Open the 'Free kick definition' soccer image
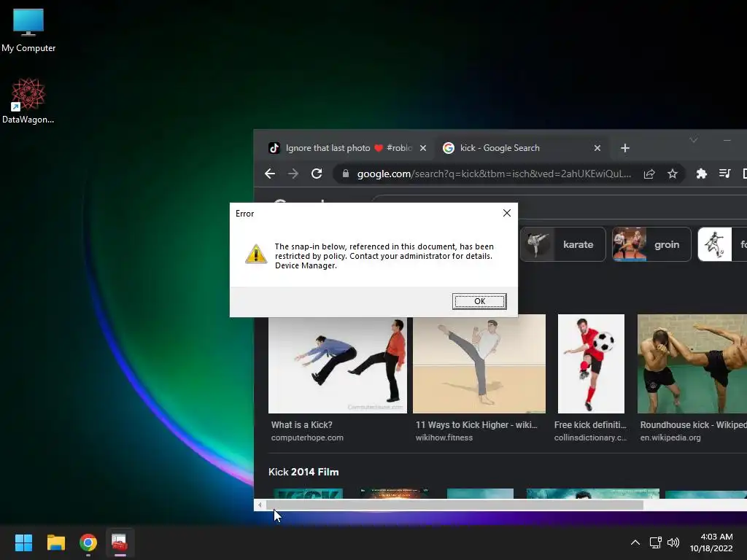 591,364
